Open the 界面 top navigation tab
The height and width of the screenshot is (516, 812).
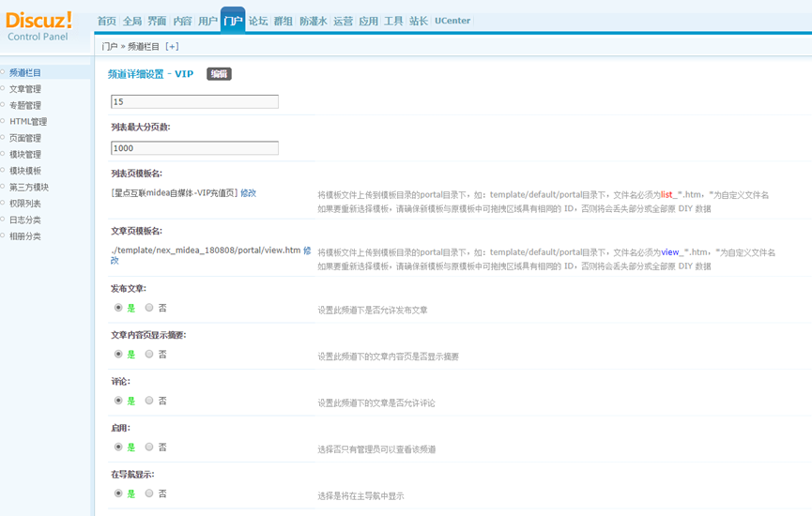coord(157,21)
